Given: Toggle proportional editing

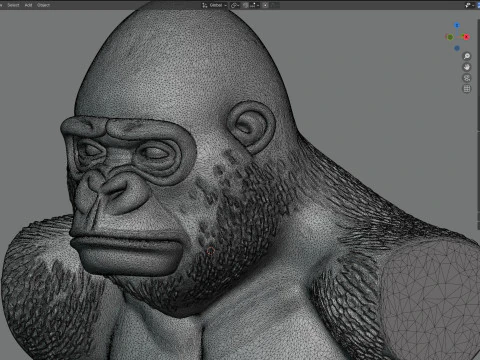Looking at the screenshot, I should (266, 5).
